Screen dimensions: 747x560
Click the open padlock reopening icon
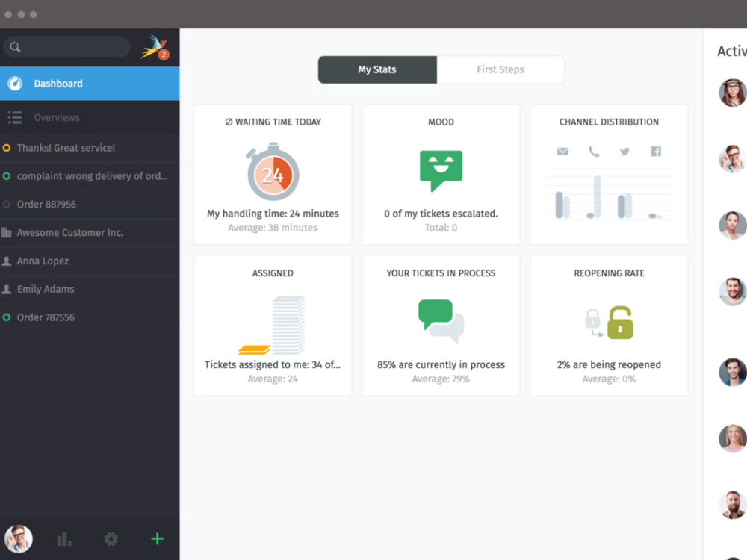click(620, 323)
